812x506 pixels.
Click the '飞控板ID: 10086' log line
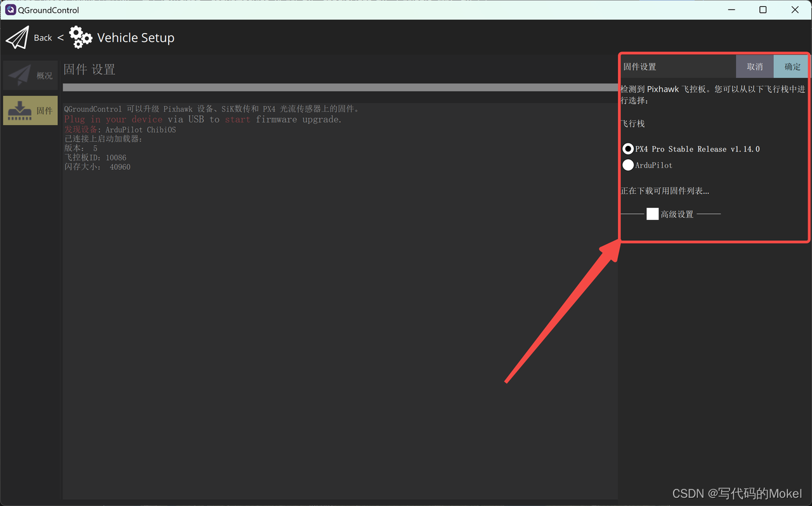click(x=95, y=157)
